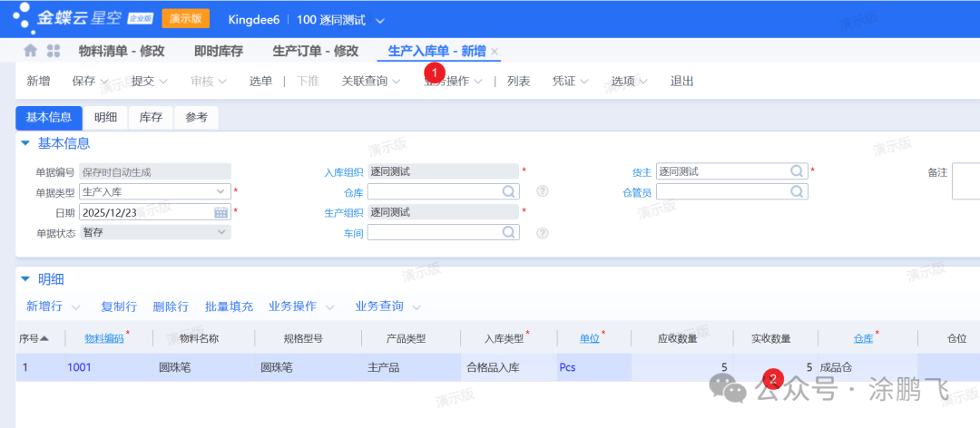Click search icon in 仓管员 field

pyautogui.click(x=797, y=191)
